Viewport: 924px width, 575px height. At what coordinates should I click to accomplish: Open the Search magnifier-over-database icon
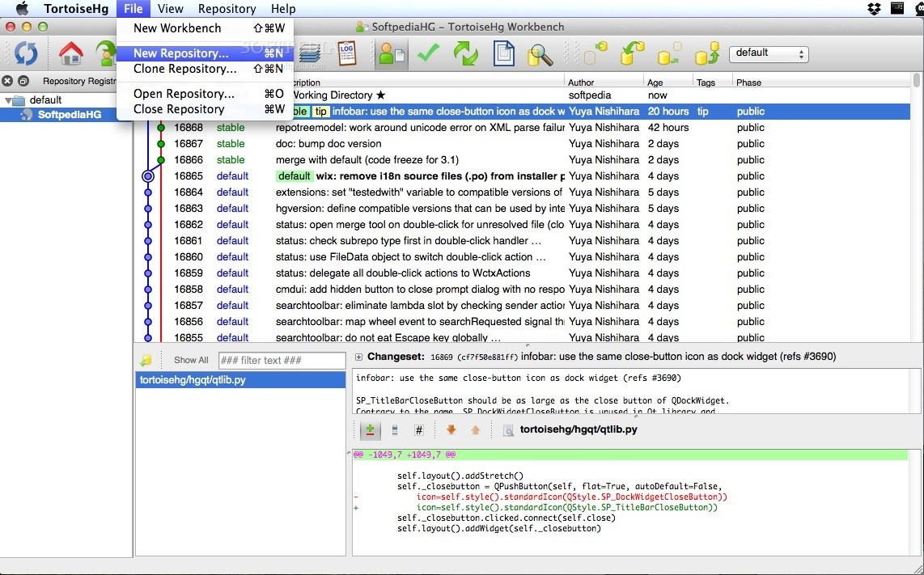point(540,53)
